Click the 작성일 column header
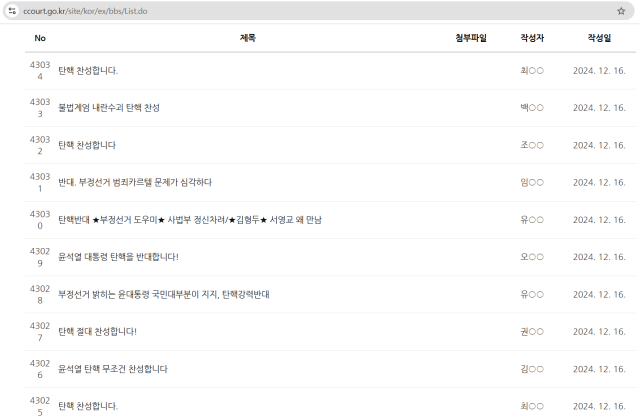The height and width of the screenshot is (420, 640). pyautogui.click(x=604, y=38)
